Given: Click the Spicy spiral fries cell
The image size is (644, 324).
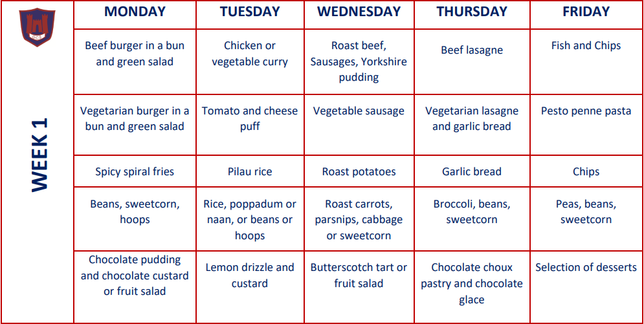Looking at the screenshot, I should 135,171.
